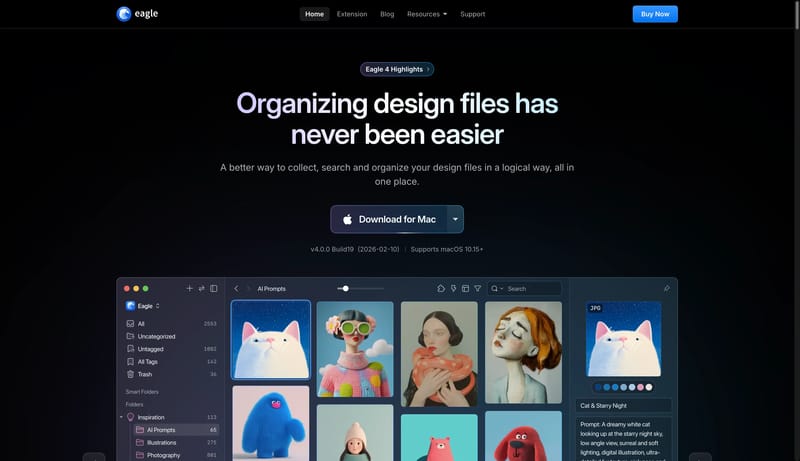Click the funnel filter icon in the toolbar

pyautogui.click(x=478, y=288)
